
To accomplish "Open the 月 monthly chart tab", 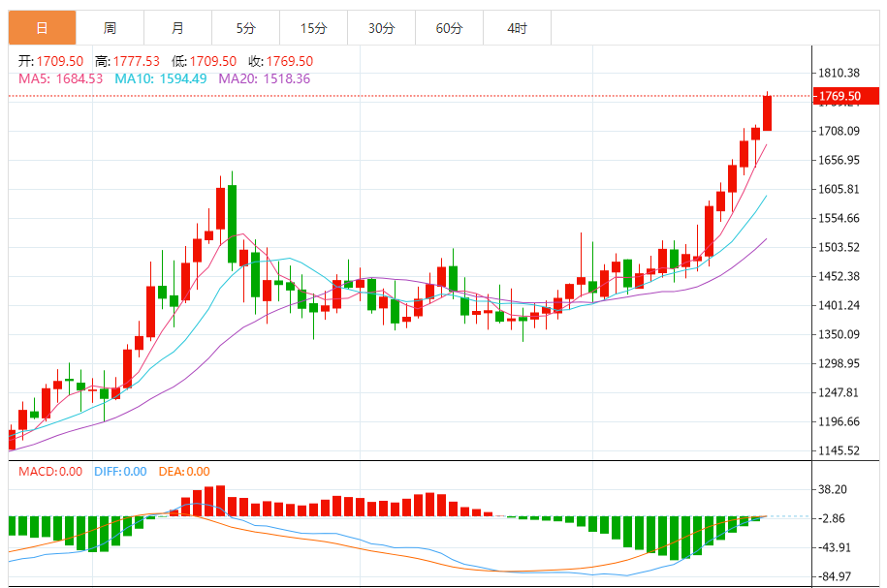I will [x=177, y=28].
